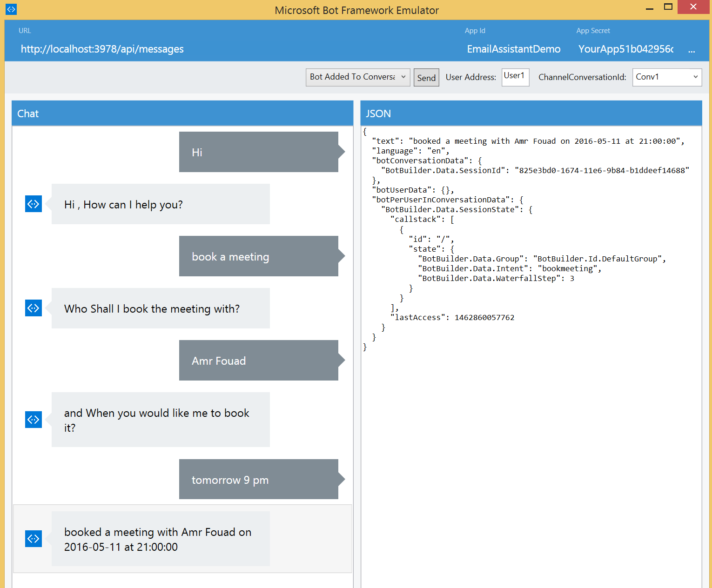The height and width of the screenshot is (588, 712).
Task: Click the bot icon next to "Who Shall I book the meeting with?"
Action: (x=33, y=307)
